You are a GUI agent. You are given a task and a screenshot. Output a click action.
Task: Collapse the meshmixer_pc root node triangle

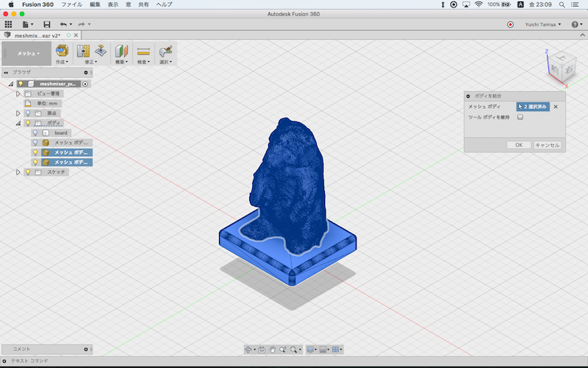[11, 84]
